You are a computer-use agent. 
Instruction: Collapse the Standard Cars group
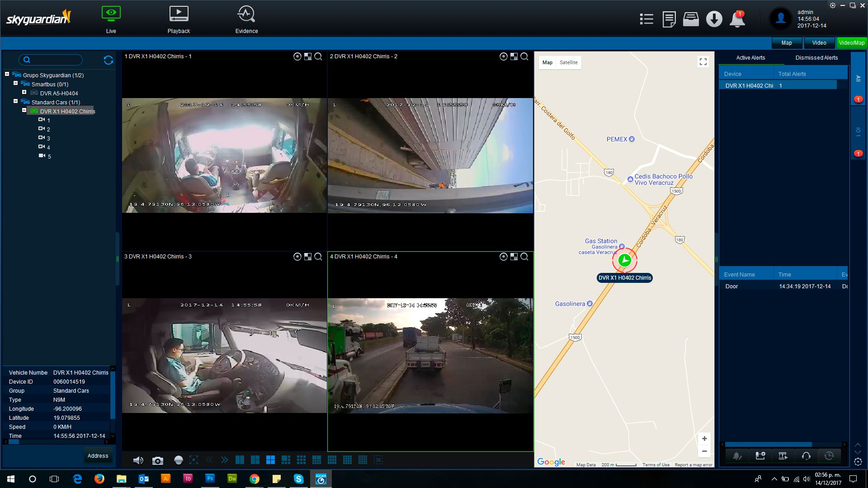[x=16, y=101]
